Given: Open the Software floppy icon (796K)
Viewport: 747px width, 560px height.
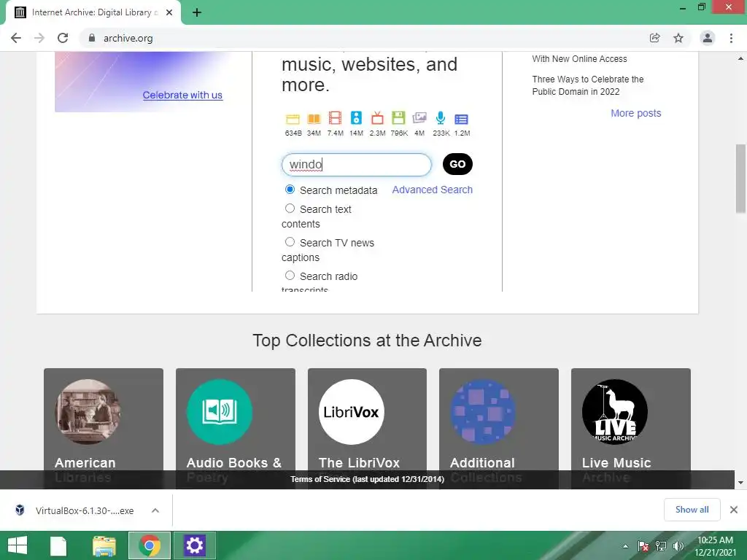Looking at the screenshot, I should (398, 117).
